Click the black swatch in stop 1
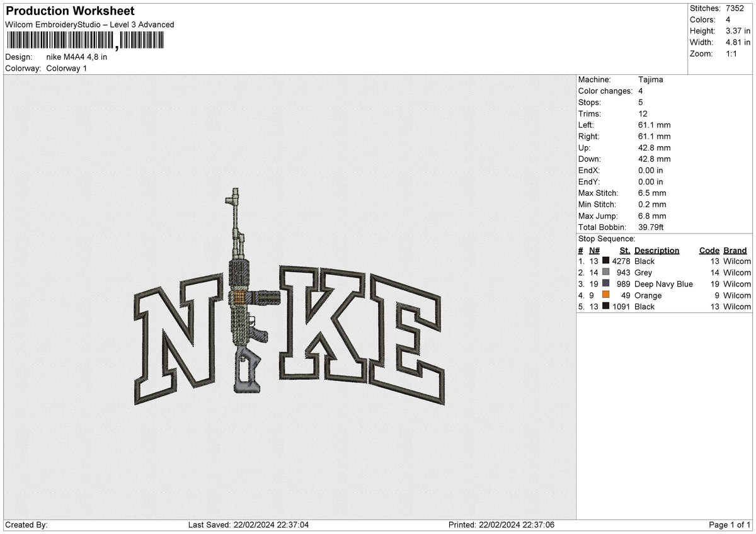The height and width of the screenshot is (534, 756). point(605,261)
